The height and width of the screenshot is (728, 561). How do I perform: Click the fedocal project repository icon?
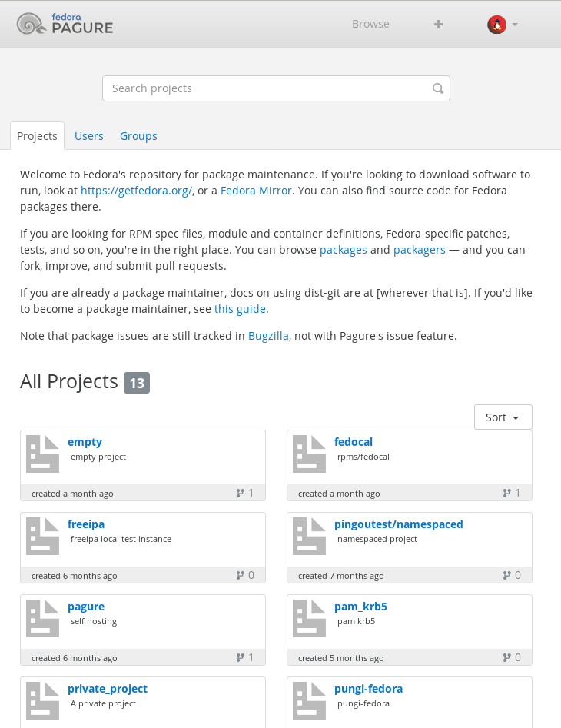310,454
